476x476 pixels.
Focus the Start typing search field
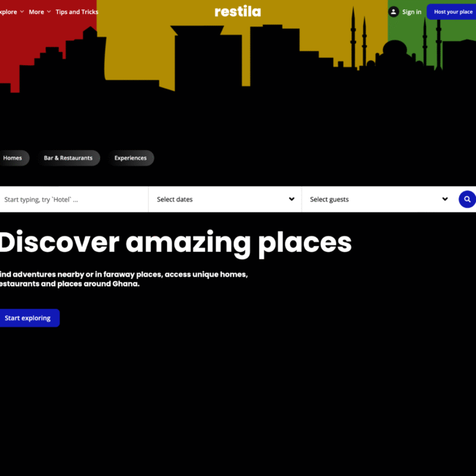pyautogui.click(x=74, y=199)
